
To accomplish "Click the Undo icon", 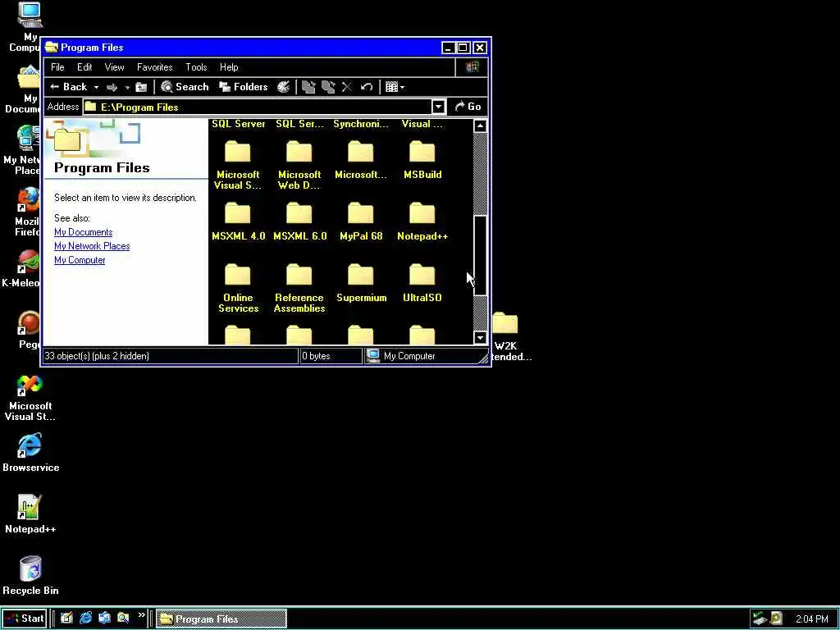I will tap(367, 87).
